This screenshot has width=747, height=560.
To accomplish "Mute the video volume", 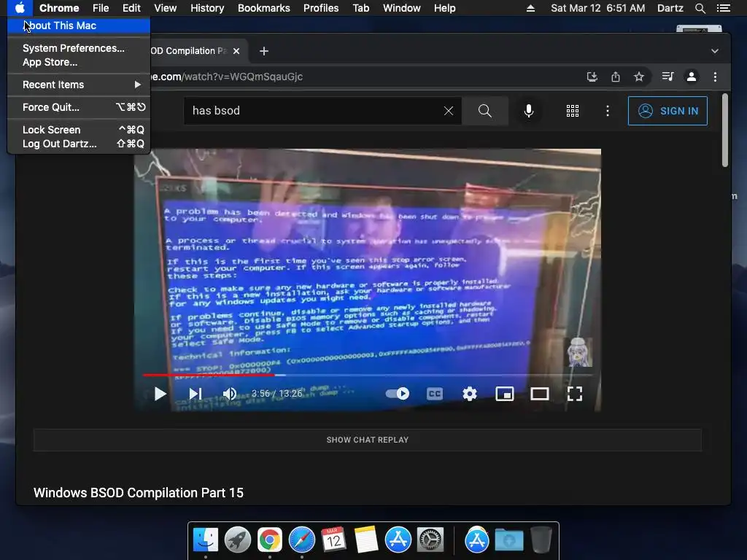I will (230, 394).
